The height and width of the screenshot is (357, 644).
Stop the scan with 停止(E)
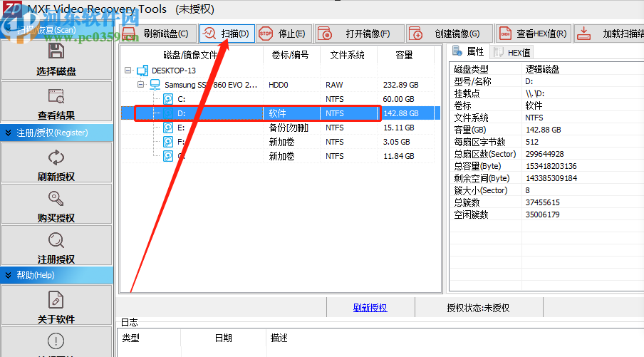coord(284,33)
